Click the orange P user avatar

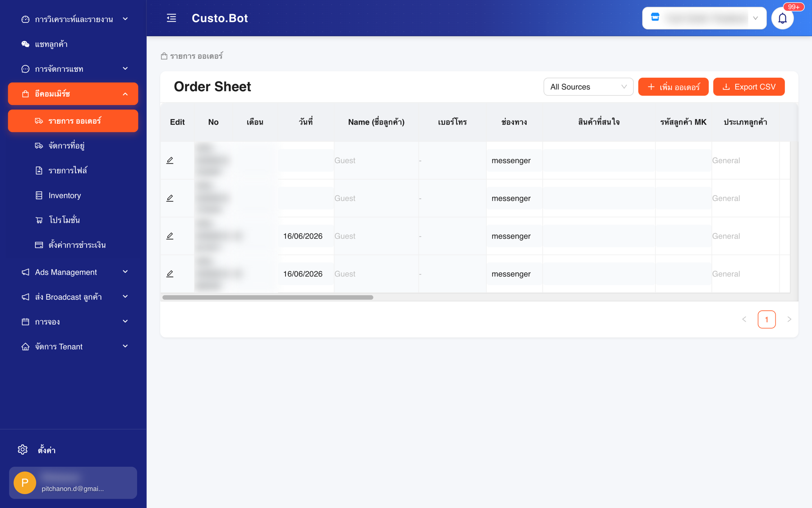25,483
